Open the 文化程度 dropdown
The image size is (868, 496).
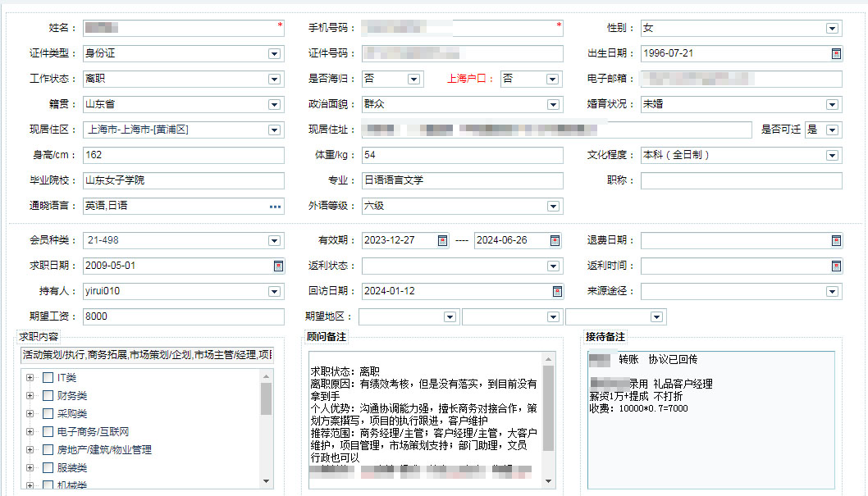click(832, 156)
